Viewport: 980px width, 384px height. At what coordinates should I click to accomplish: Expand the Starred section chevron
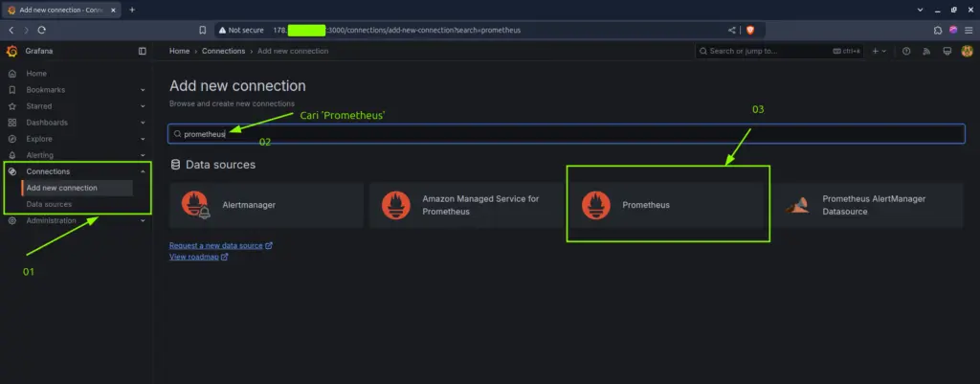point(143,106)
